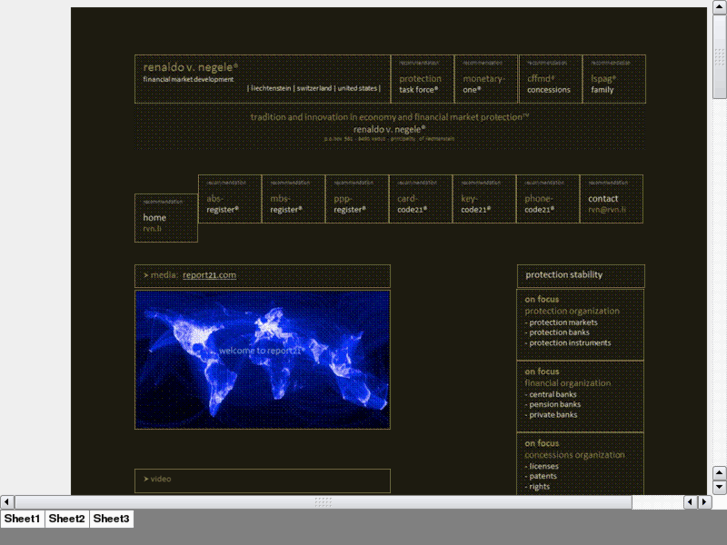Open the mbs-register navigation box
This screenshot has height=545, width=727.
(x=293, y=199)
